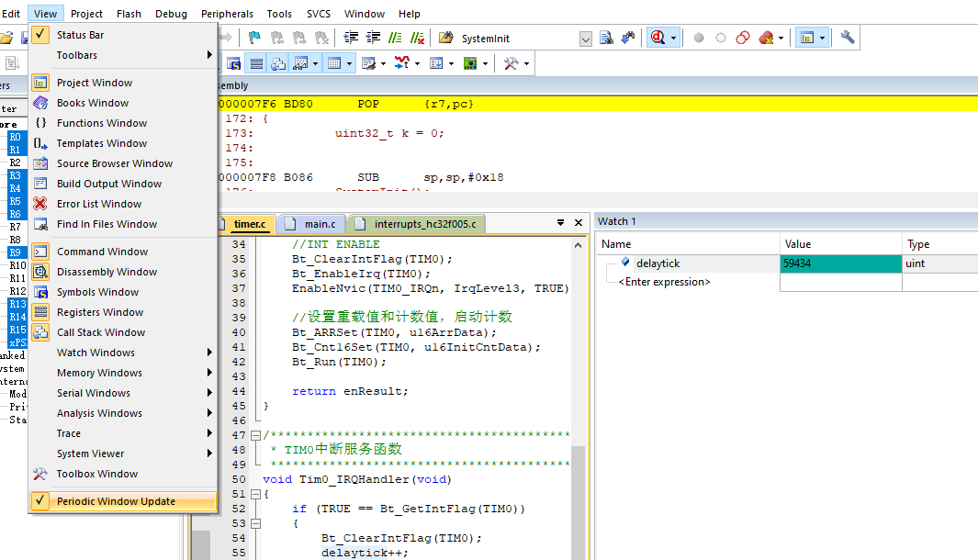Open Configuration wrench icon
The image size is (978, 560).
point(847,38)
